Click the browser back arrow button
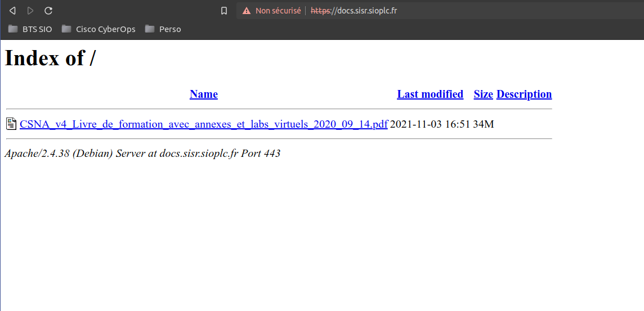This screenshot has width=644, height=311. coord(13,11)
